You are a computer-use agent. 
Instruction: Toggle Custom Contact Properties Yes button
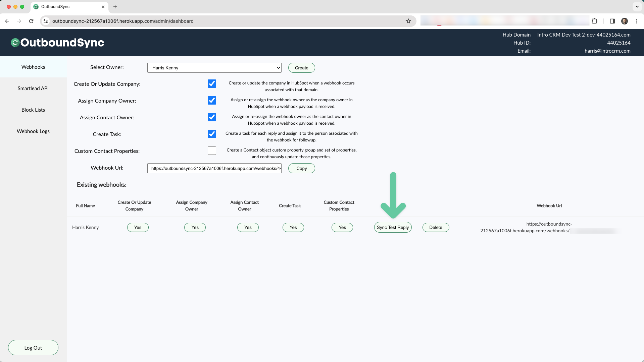point(342,227)
